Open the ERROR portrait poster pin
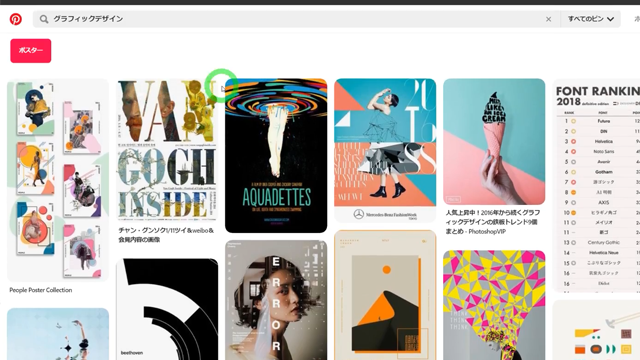640x360 pixels. tap(276, 300)
